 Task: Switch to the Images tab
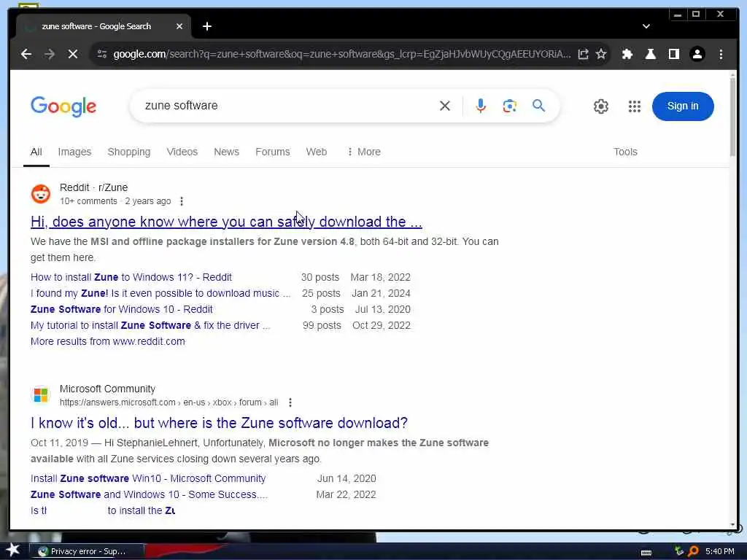pos(75,152)
